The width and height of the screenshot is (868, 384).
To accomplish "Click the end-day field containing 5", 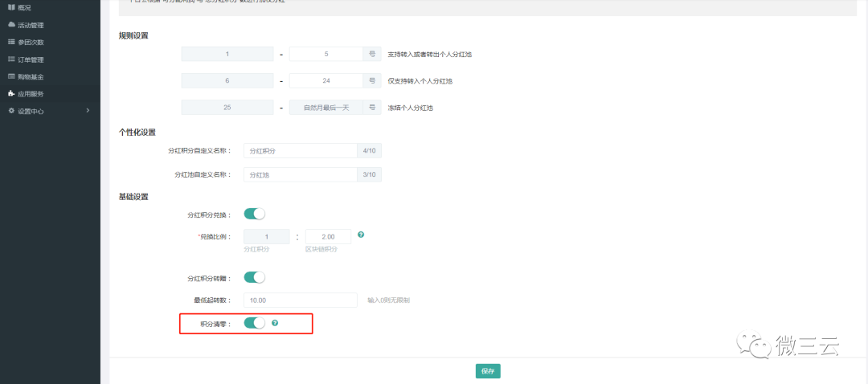I will click(x=326, y=54).
